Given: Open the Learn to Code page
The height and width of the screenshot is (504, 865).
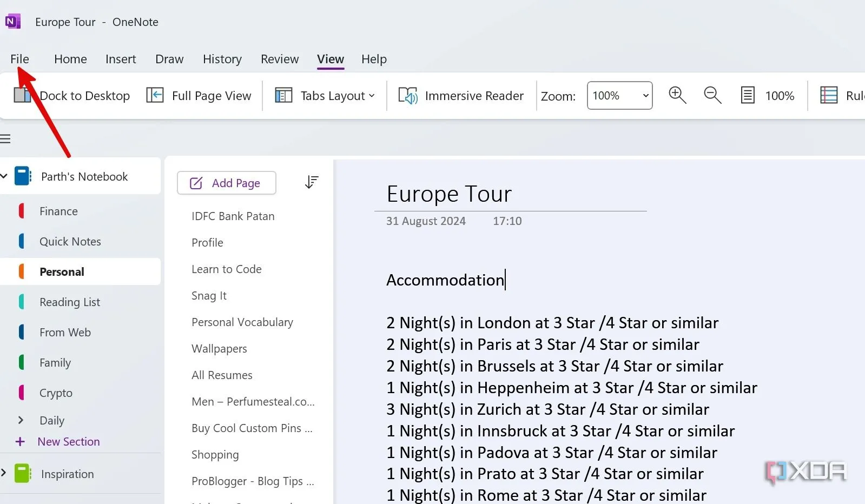Looking at the screenshot, I should pos(226,269).
